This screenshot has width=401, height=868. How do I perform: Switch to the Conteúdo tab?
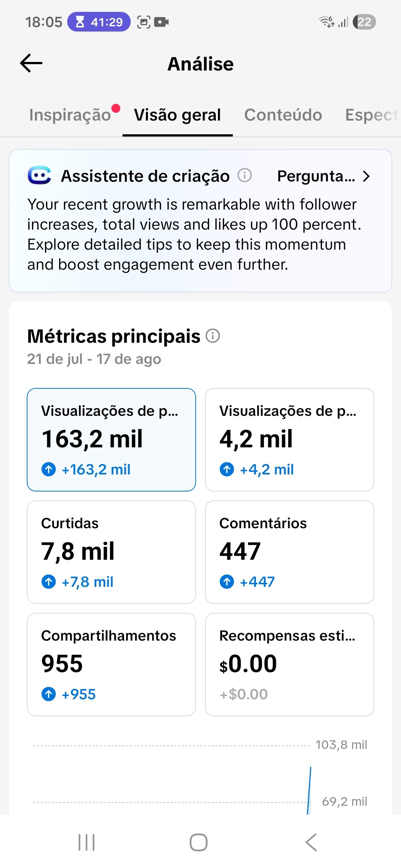pos(283,115)
